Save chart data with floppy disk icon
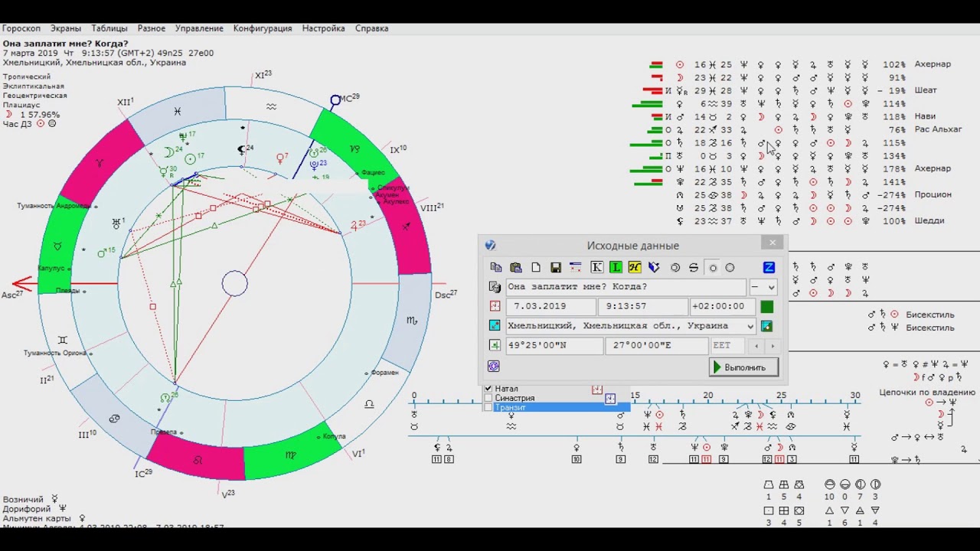 pos(556,267)
